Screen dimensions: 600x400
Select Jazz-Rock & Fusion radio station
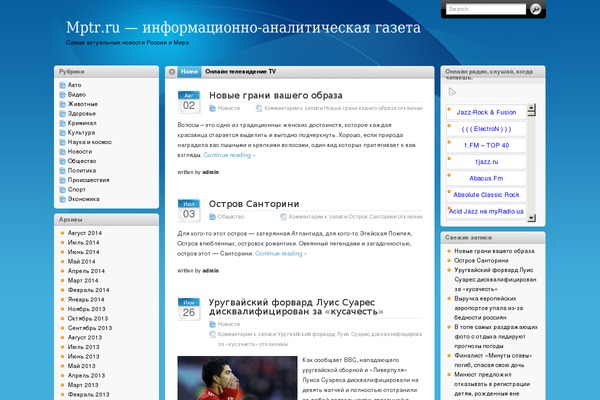486,113
